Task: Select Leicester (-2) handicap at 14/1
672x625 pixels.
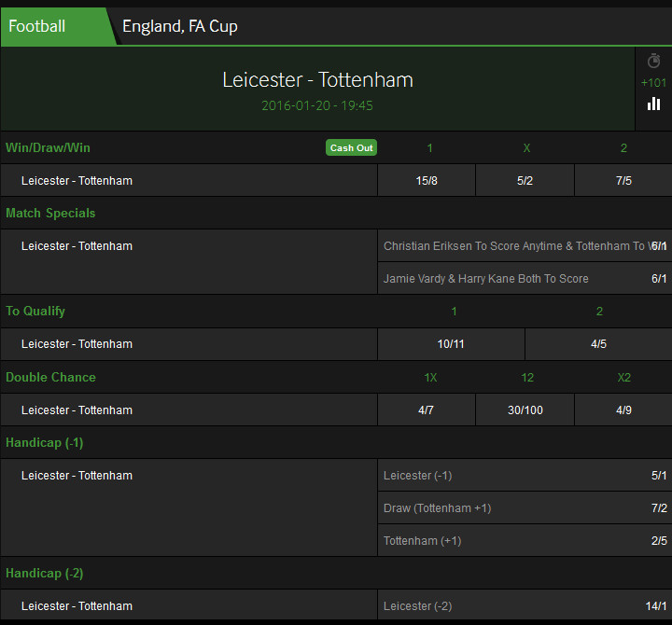Action: click(x=525, y=605)
